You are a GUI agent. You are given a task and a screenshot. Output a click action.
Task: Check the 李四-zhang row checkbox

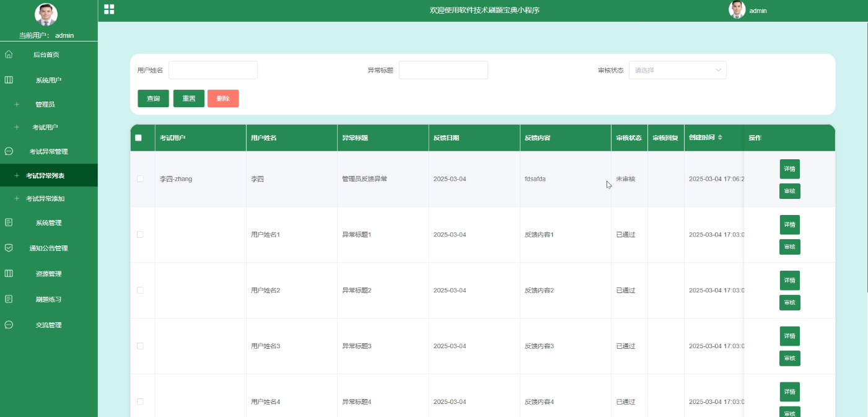click(x=140, y=178)
